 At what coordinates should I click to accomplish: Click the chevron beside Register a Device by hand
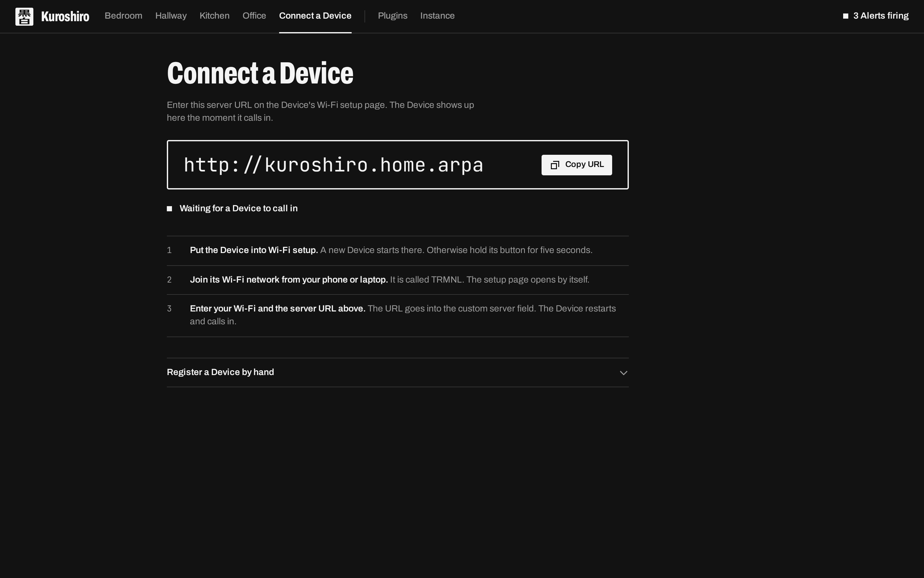623,373
